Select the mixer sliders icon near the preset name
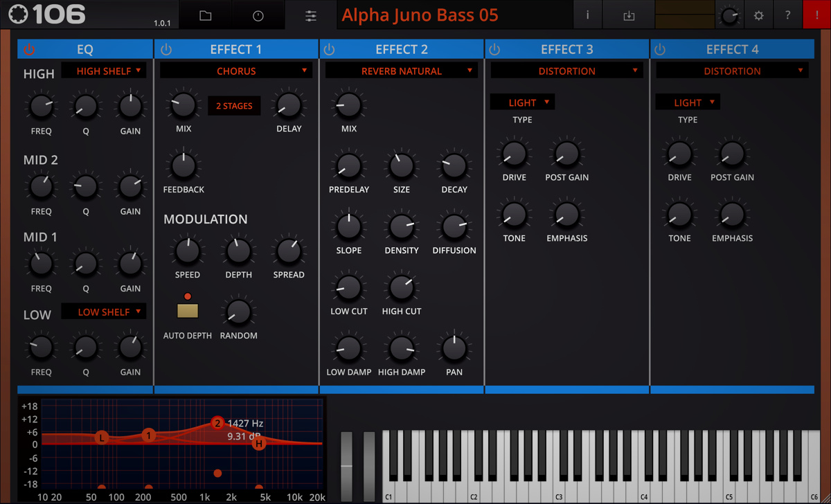 310,15
